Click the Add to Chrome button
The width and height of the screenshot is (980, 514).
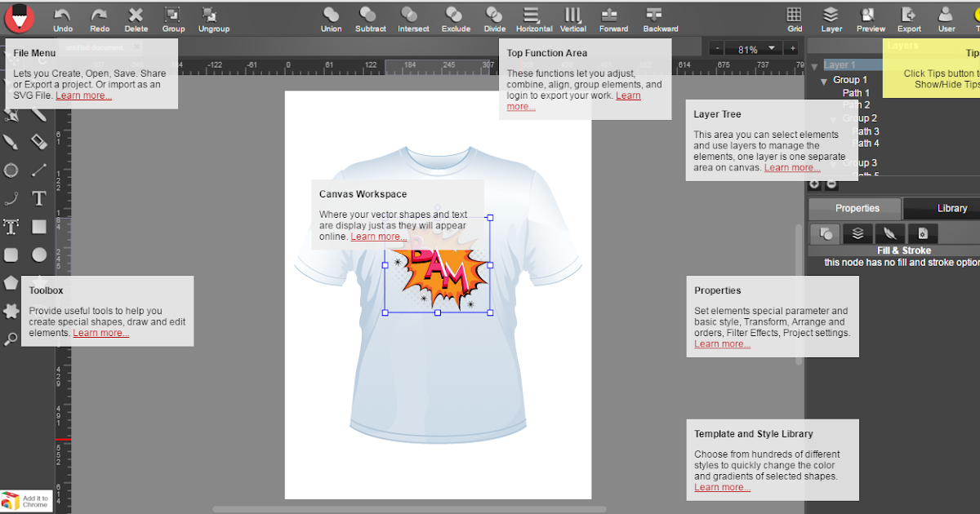coord(27,500)
